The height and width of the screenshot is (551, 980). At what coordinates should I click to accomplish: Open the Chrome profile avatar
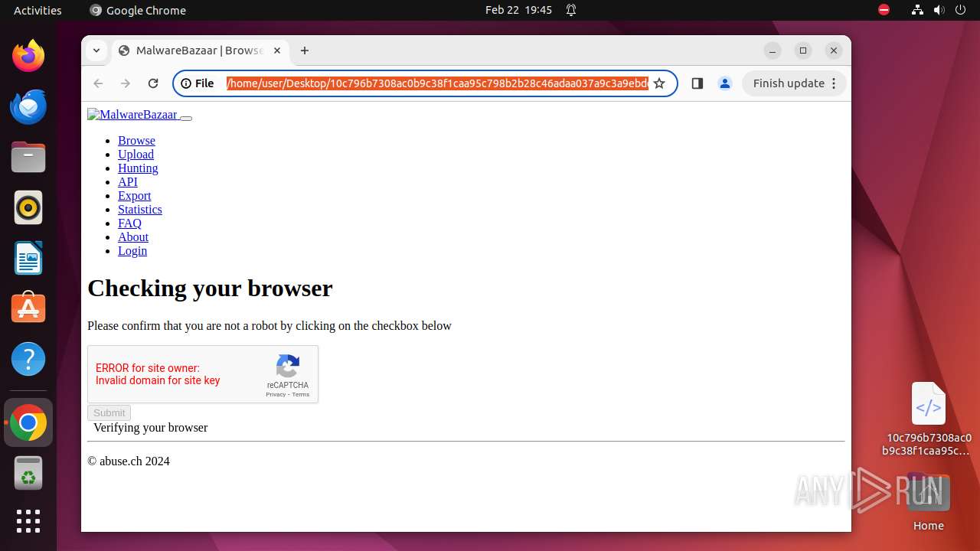725,83
